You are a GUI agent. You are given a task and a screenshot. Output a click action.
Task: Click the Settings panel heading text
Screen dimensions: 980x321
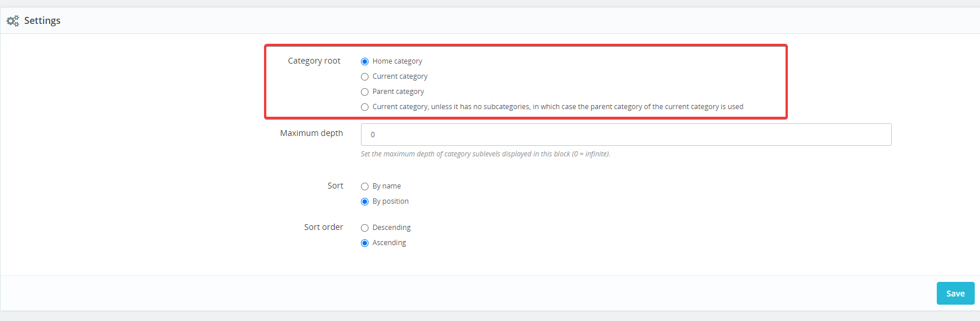tap(42, 20)
